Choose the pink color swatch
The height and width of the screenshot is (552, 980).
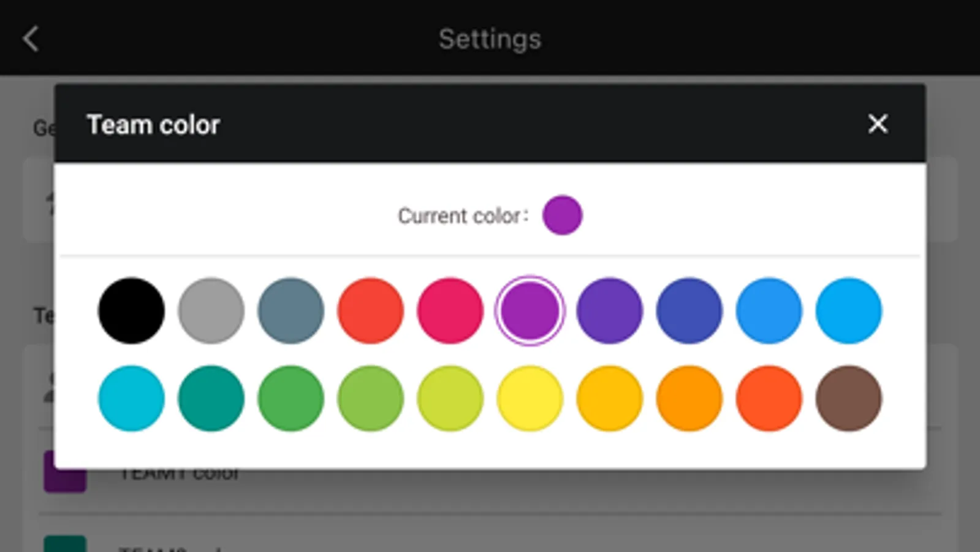[x=450, y=310]
